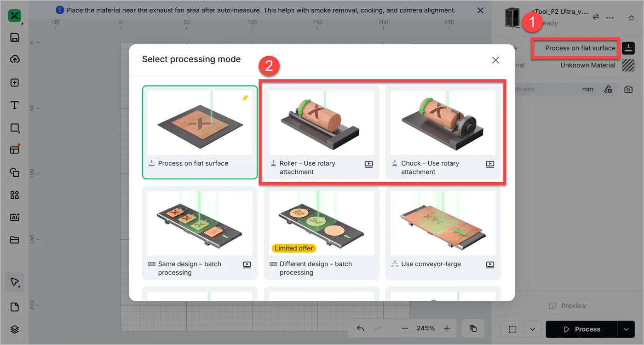
Task: Click the Unknown Material setting
Action: coord(587,65)
